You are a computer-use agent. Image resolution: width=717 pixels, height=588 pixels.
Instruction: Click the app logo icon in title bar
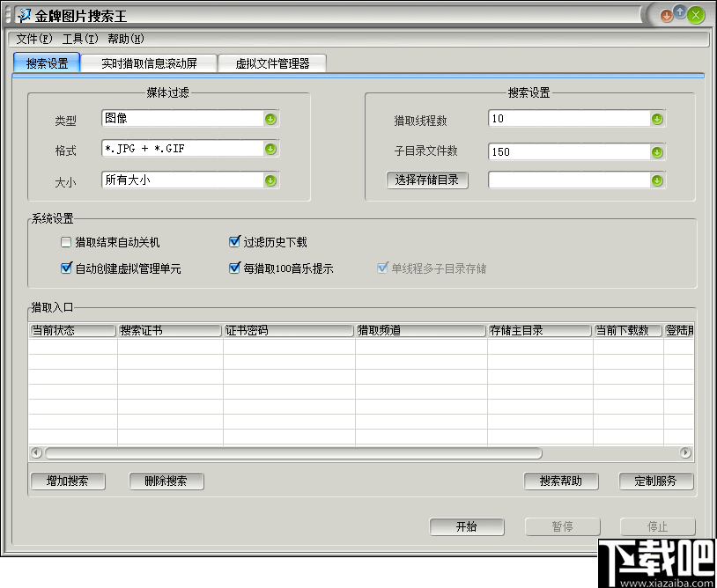pos(25,15)
